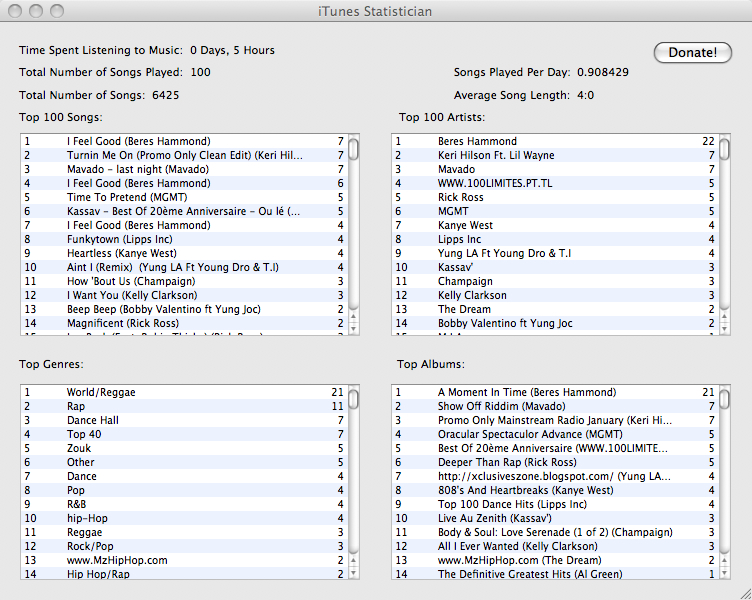752x600 pixels.
Task: Select artist 'The Dream' in Top Artists
Action: 556,309
